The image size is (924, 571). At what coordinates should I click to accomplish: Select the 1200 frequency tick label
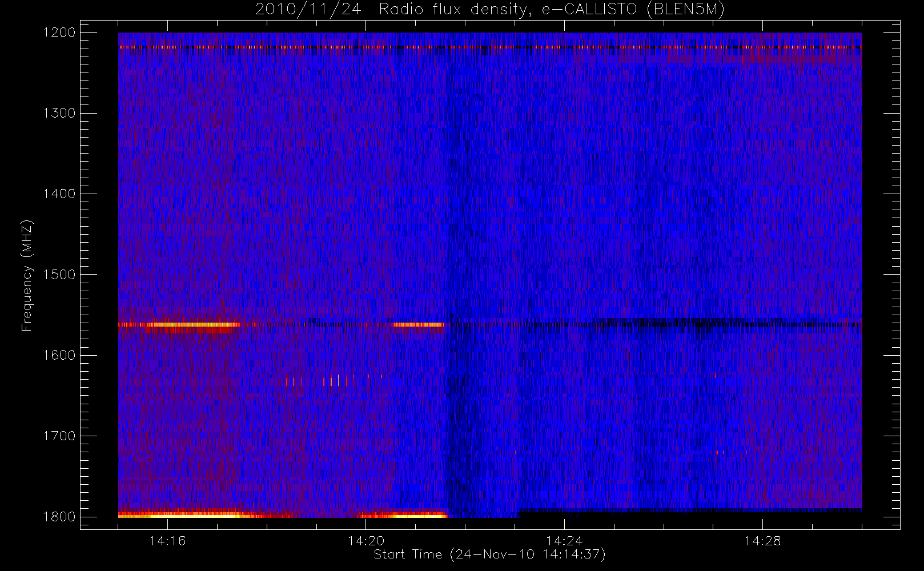59,33
